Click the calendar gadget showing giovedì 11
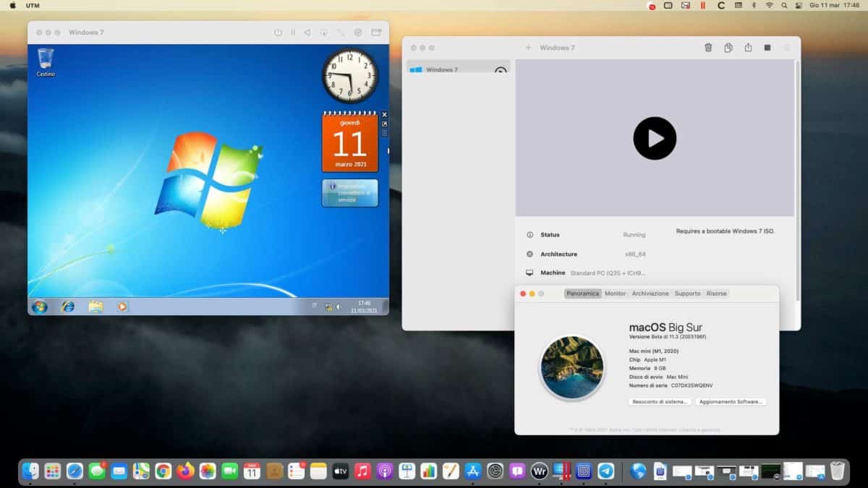This screenshot has height=488, width=868. 350,142
